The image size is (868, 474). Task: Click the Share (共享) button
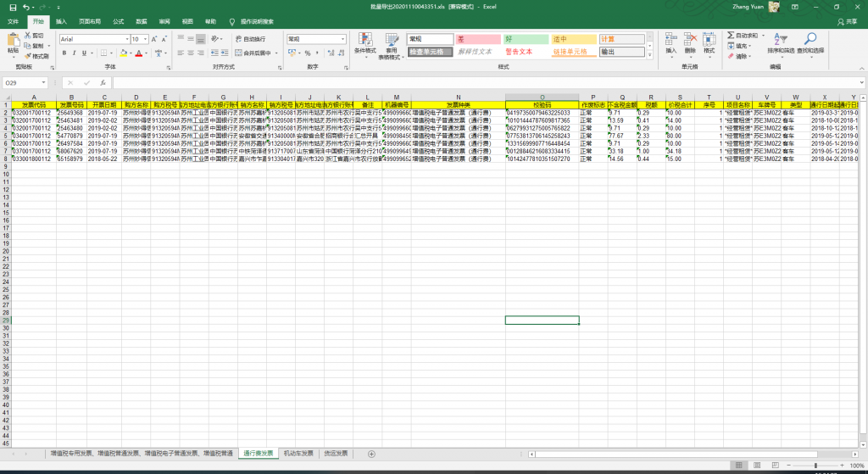pos(848,21)
